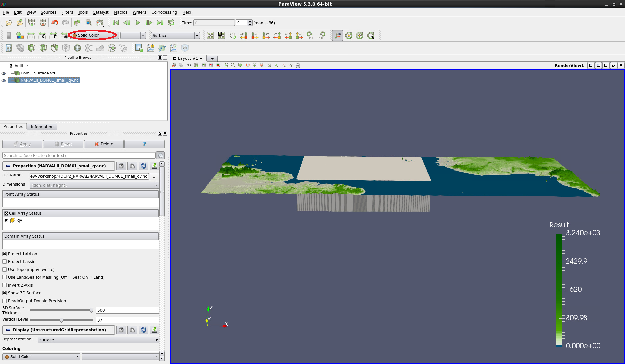Click the Delete button

tap(104, 144)
